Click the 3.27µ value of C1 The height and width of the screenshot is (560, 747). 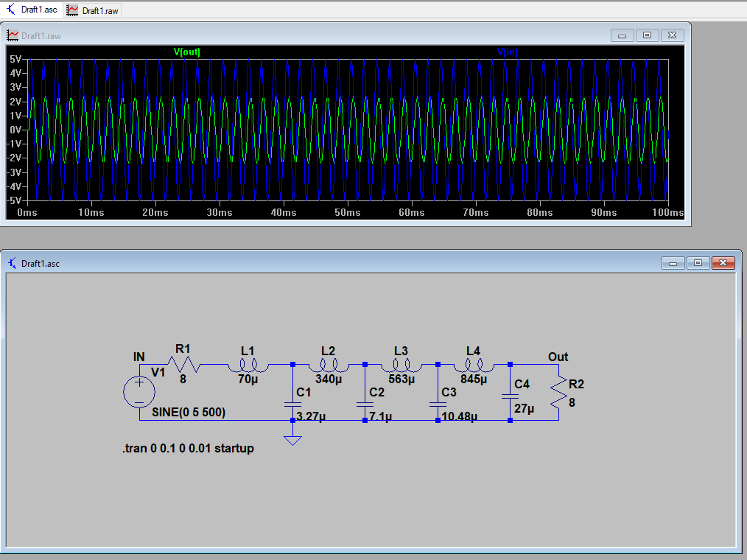point(311,416)
